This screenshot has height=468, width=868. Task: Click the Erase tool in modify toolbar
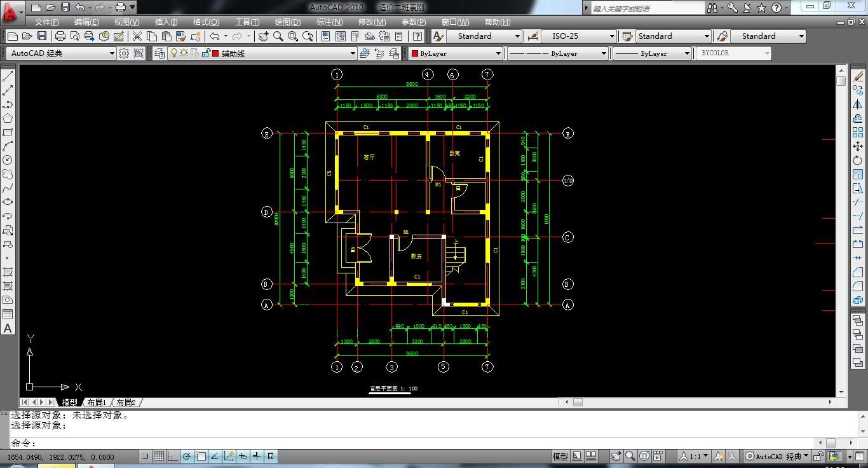click(x=858, y=77)
